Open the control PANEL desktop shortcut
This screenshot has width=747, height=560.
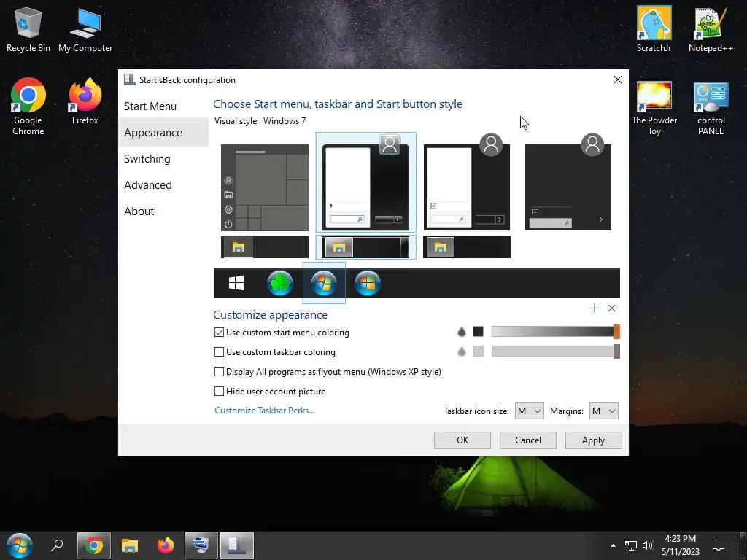pos(711,109)
